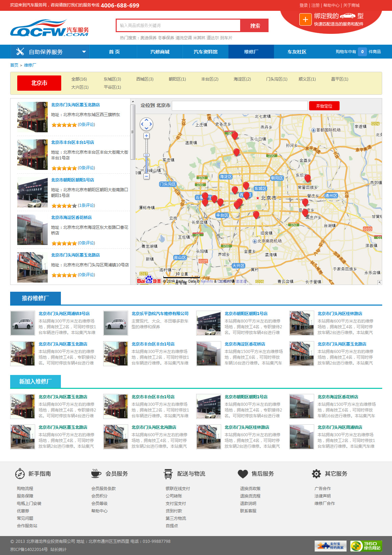Viewport: 392px width, 555px height.
Task: Open the 退款说明 footer link
Action: [x=248, y=504]
